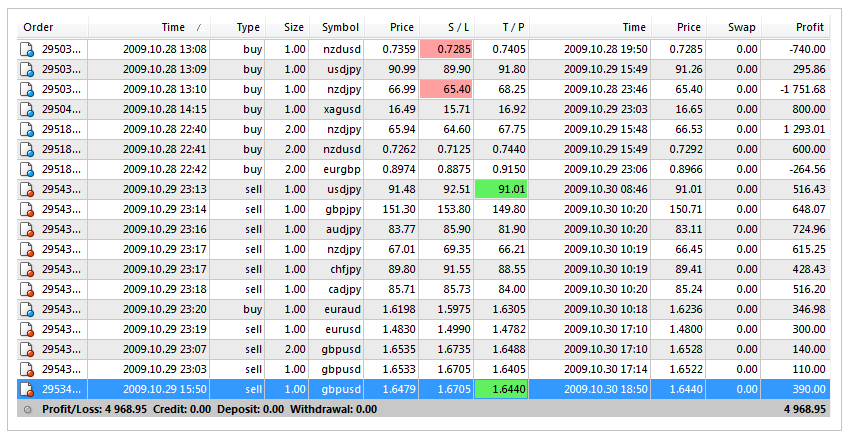
Task: Select the cadjpy symbol cell
Action: (335, 289)
